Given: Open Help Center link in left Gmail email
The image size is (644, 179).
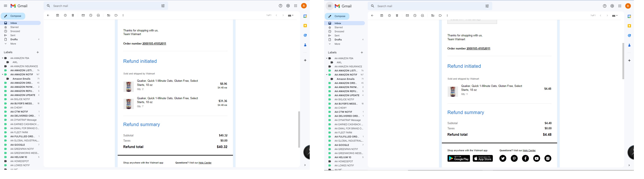Looking at the screenshot, I should tap(205, 163).
